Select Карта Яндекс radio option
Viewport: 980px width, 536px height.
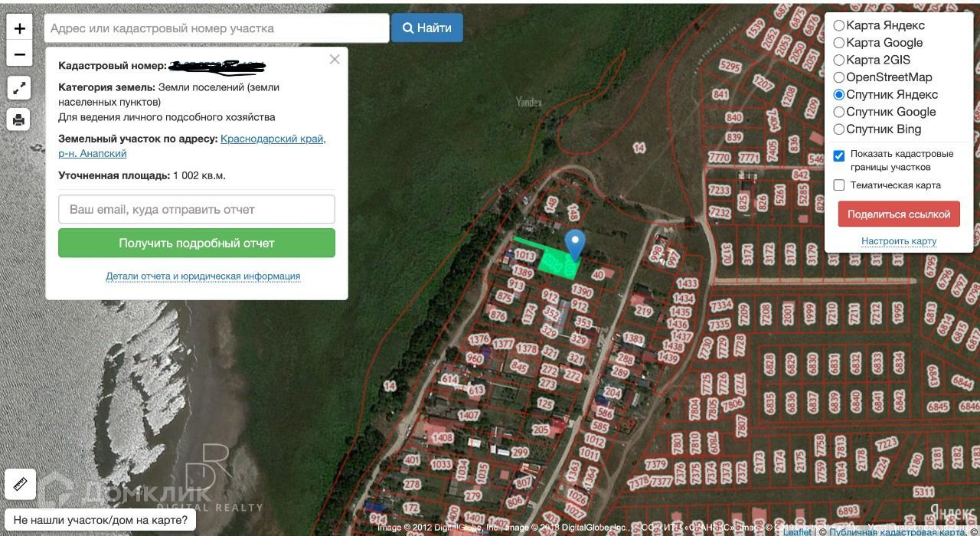[839, 25]
